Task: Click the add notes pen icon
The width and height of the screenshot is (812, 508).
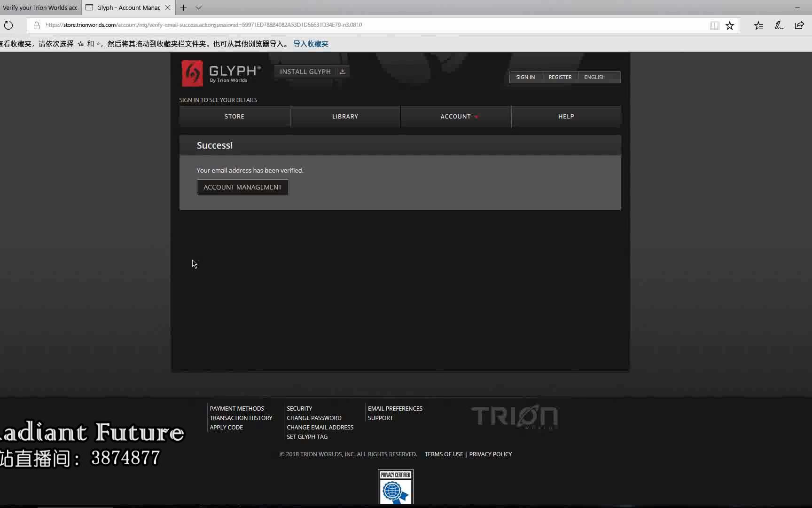Action: pyautogui.click(x=779, y=25)
